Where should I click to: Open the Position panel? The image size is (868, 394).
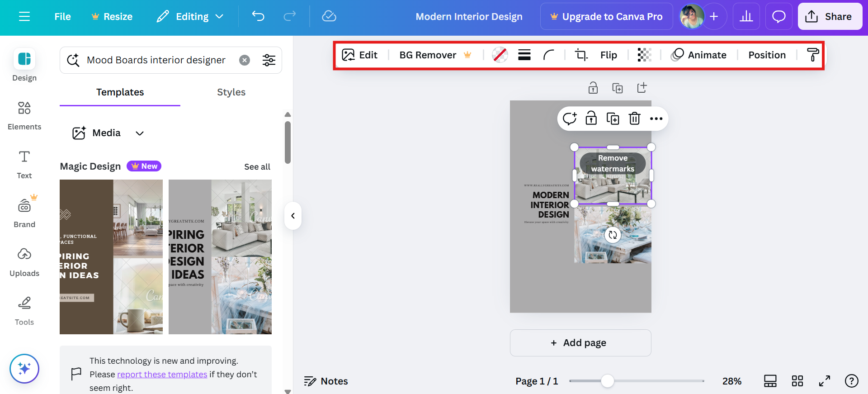(x=767, y=55)
